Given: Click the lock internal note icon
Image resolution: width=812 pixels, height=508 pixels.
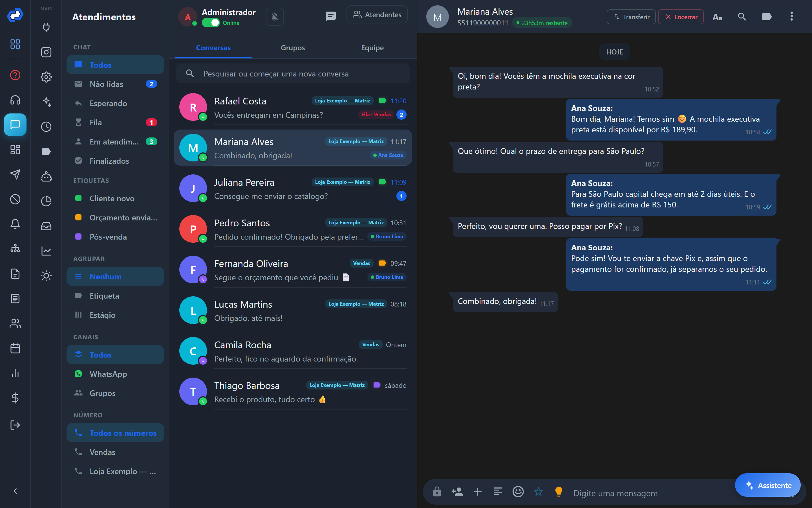Looking at the screenshot, I should (437, 492).
